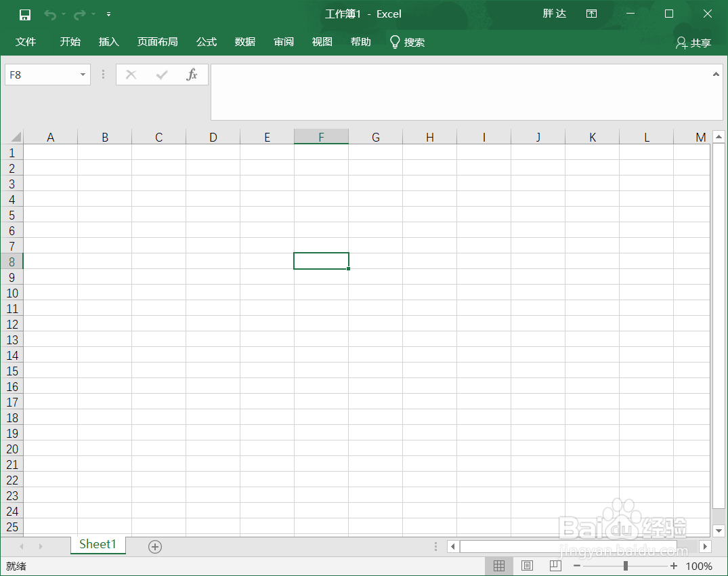Select row 15 header
The image size is (728, 576).
(x=12, y=371)
